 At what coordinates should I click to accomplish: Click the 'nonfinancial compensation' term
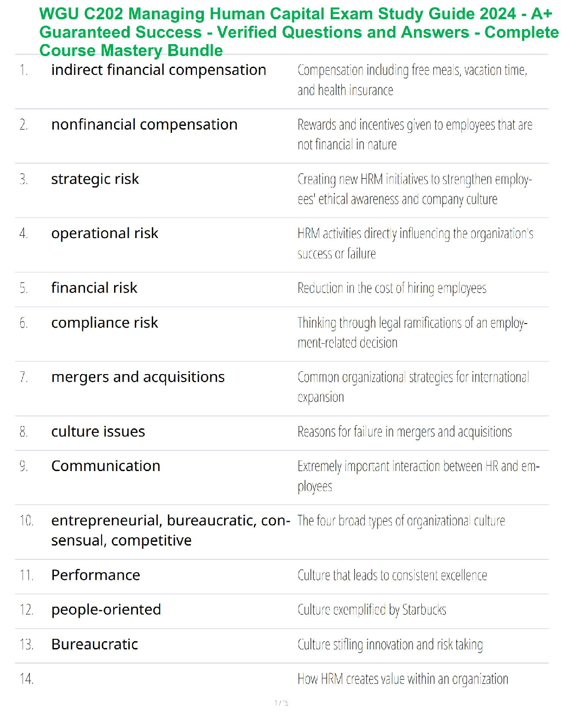[144, 125]
